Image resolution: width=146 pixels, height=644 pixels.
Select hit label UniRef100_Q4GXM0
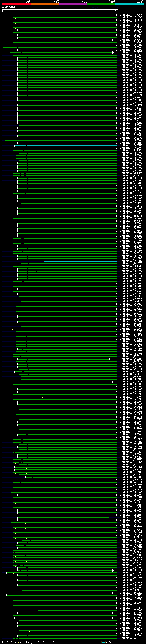coord(131,284)
